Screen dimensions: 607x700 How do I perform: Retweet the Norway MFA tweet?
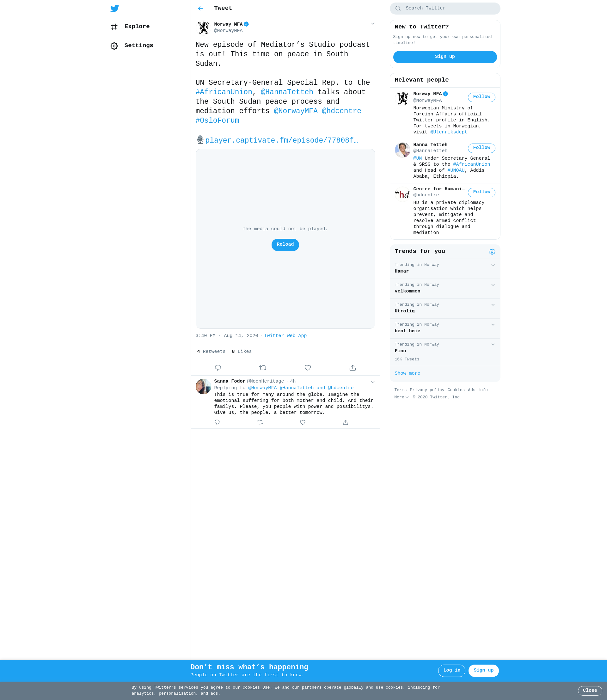[x=263, y=368]
